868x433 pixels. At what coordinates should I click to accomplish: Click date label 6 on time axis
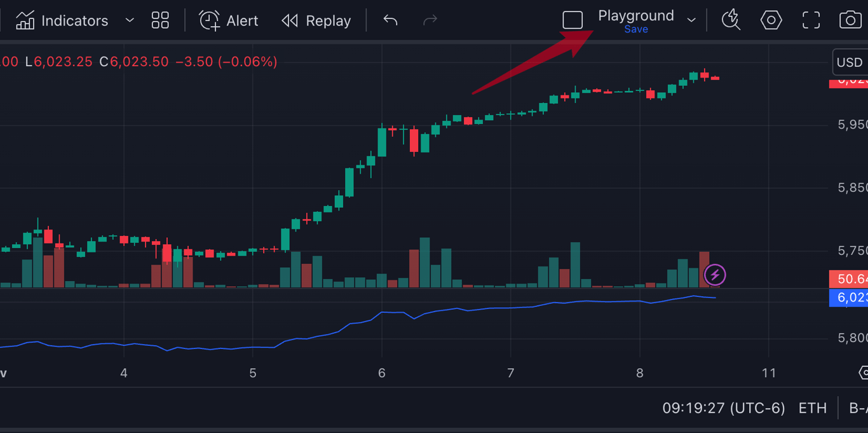[382, 373]
